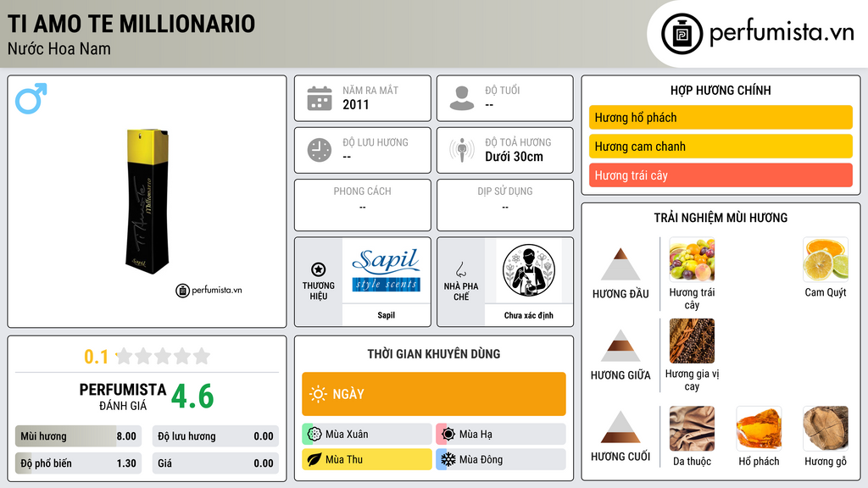
Task: Click the Độ phổ biến 1.30 score bar
Action: click(78, 463)
